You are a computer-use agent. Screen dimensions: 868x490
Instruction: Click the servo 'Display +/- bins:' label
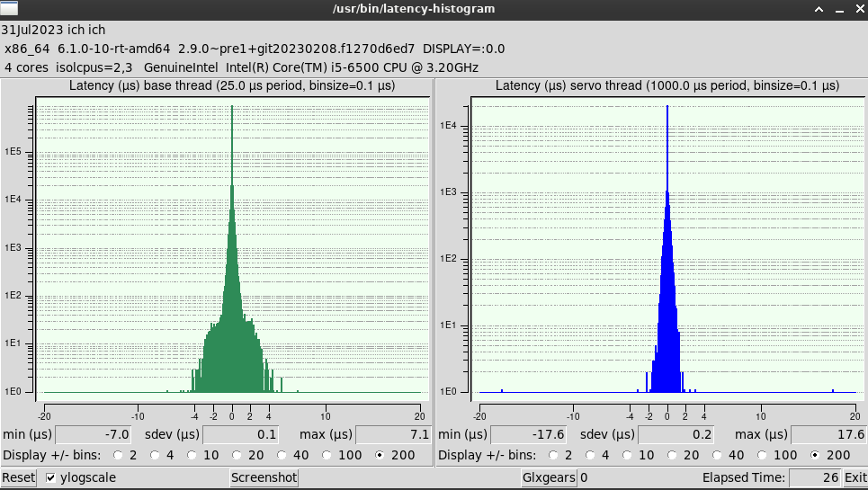488,455
